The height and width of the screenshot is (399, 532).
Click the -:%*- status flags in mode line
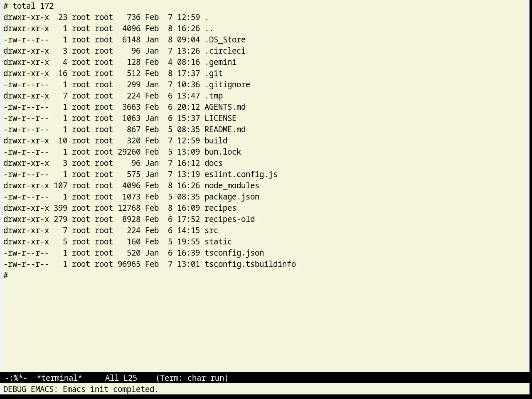click(16, 378)
